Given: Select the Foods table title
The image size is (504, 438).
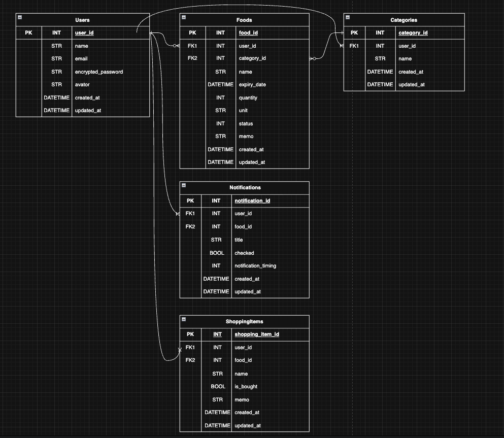Looking at the screenshot, I should coord(244,20).
